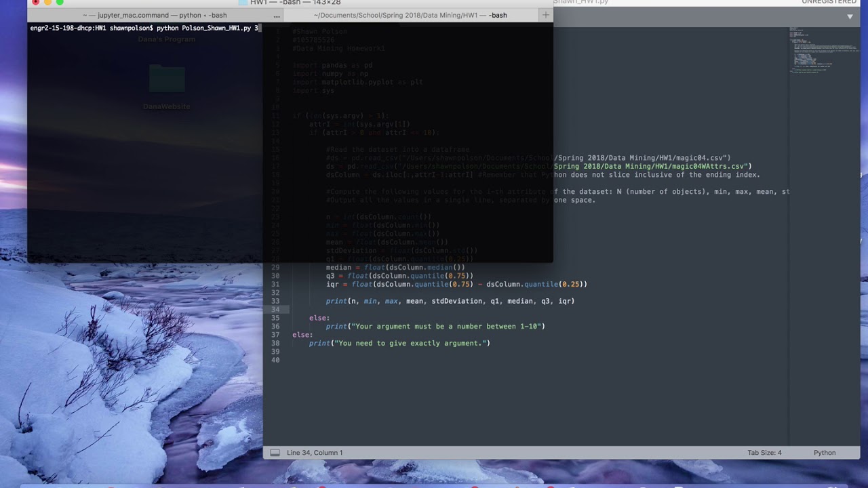Viewport: 868px width, 488px height.
Task: Click the UNREGISTERED label in Sublime title bar
Action: click(829, 2)
